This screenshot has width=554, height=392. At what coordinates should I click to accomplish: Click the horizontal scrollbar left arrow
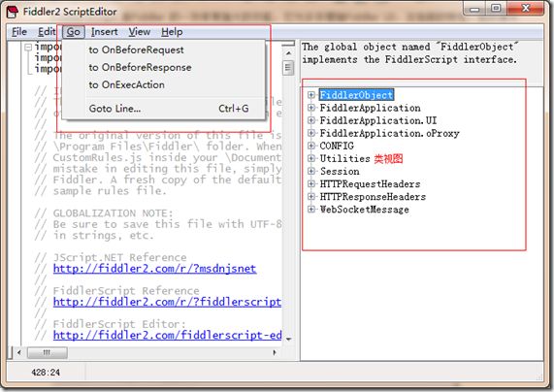coord(19,352)
